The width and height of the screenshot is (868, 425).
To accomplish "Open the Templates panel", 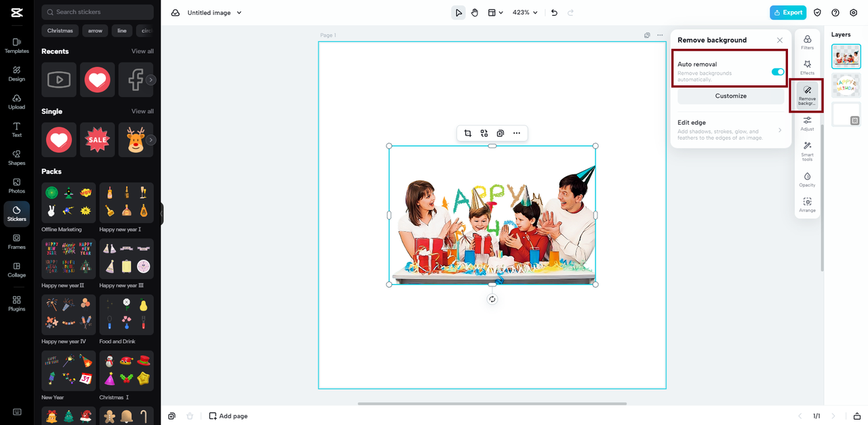I will click(16, 45).
